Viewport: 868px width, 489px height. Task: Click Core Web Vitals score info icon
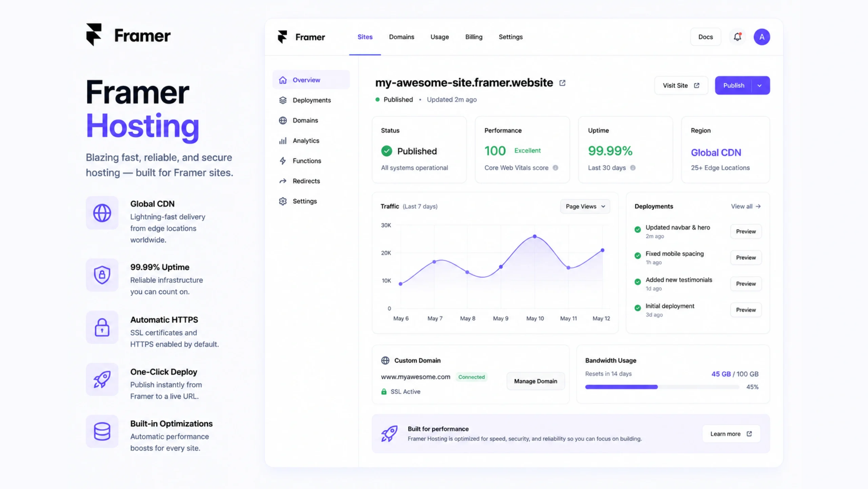pos(555,168)
